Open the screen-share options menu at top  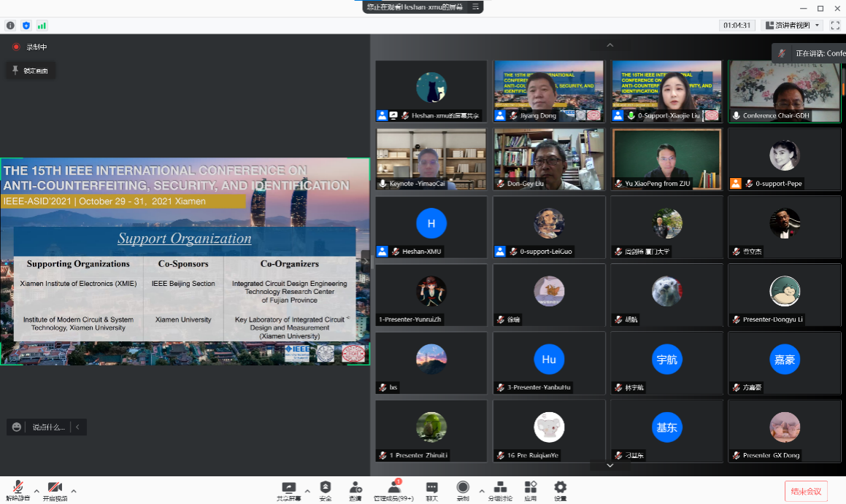476,7
